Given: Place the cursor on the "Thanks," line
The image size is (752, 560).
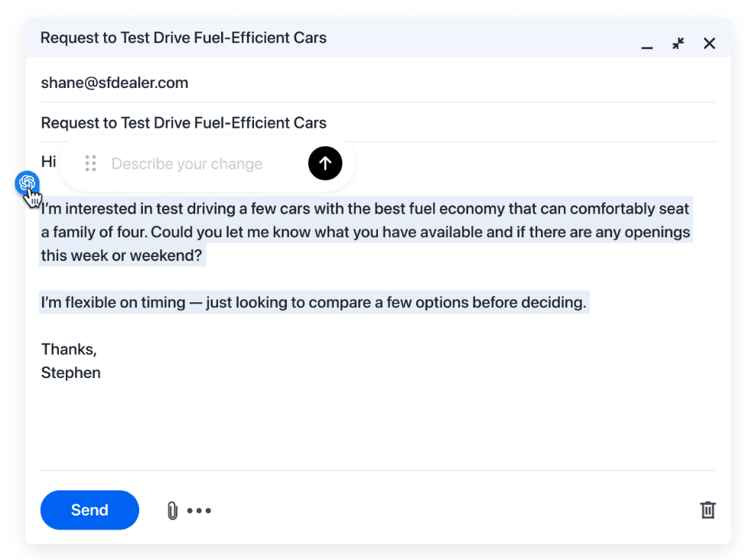Looking at the screenshot, I should pos(69,350).
